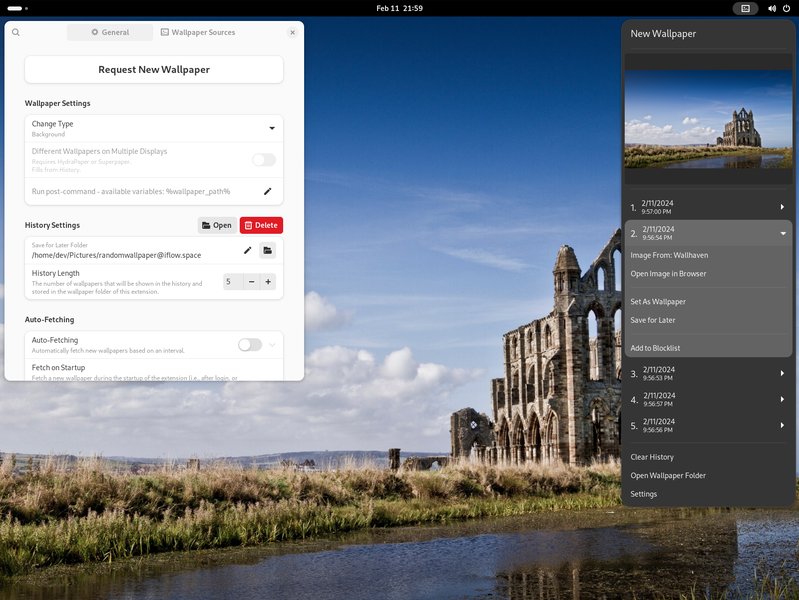This screenshot has height=600, width=799.
Task: Click the wallpaper extension icon in top bar
Action: (745, 8)
